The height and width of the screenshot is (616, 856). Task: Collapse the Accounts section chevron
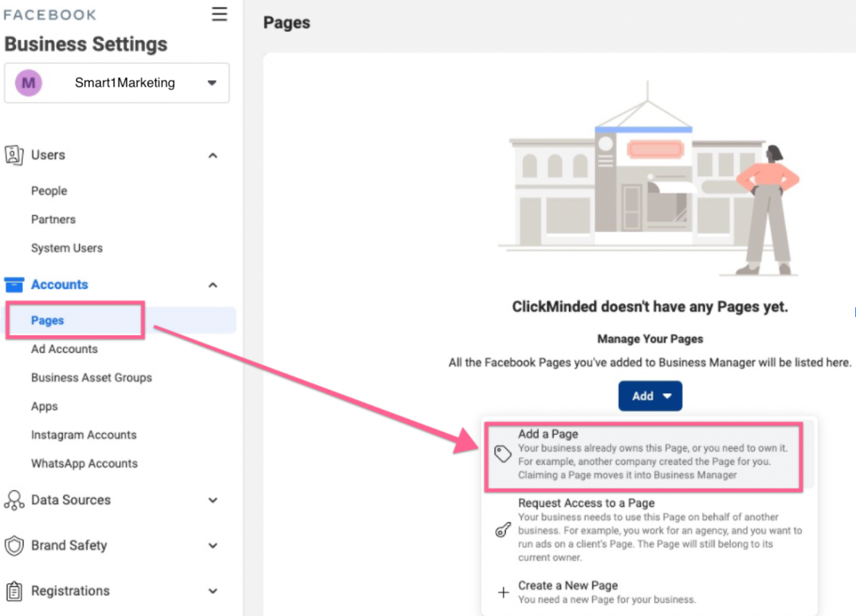213,285
